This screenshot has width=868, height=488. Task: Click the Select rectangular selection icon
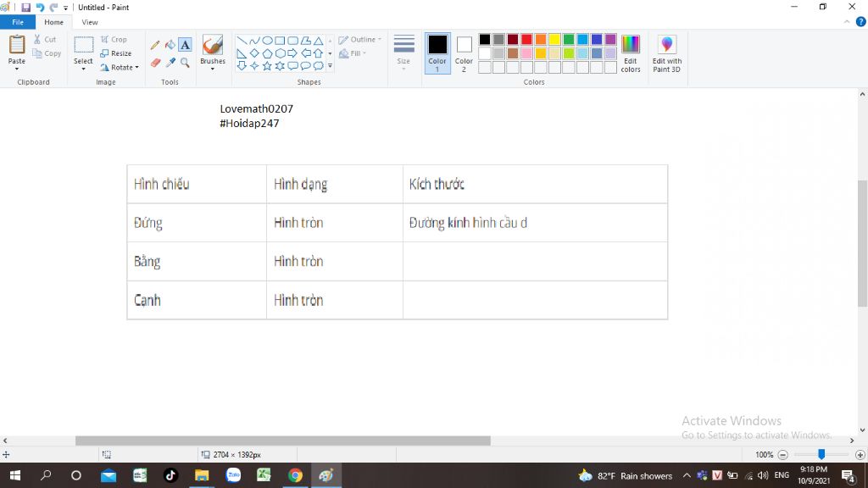(x=84, y=45)
